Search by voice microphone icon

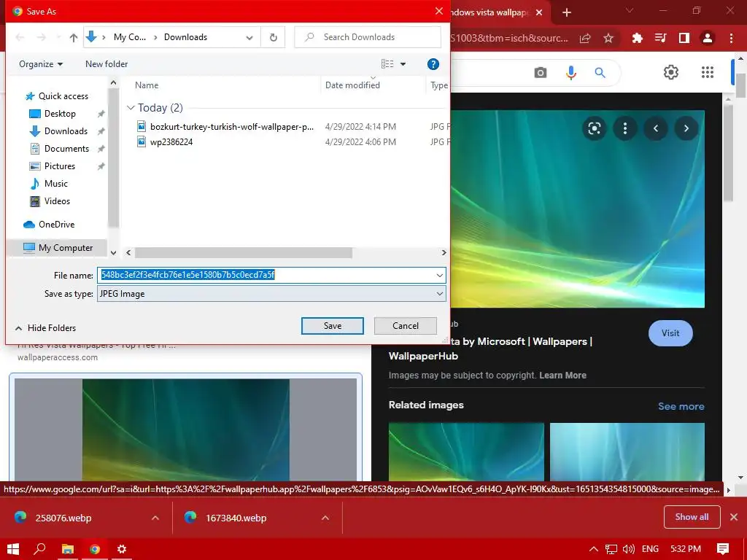click(x=570, y=72)
